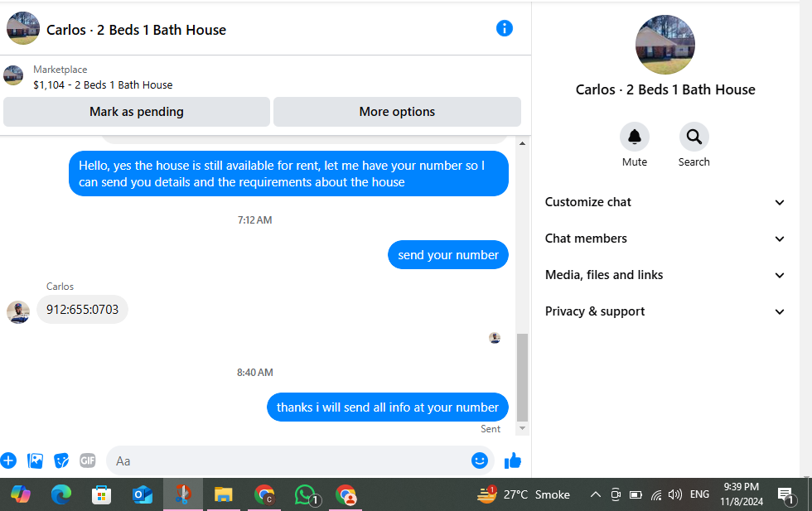Open more actions plus icon

point(8,460)
